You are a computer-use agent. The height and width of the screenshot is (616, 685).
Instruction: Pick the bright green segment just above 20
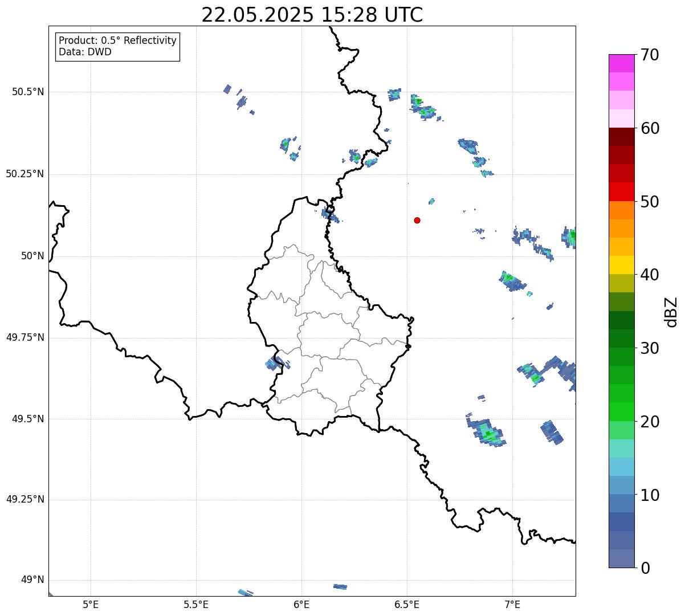click(621, 411)
